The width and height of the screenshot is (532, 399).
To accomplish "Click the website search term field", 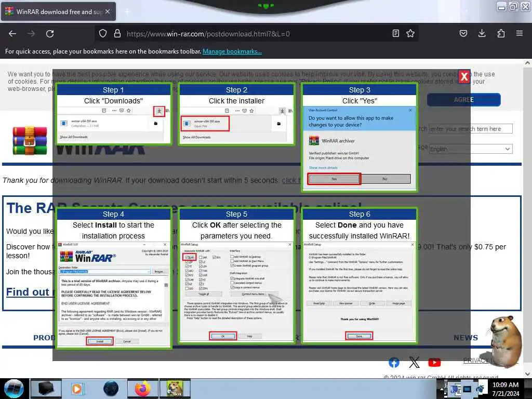I will (x=471, y=129).
